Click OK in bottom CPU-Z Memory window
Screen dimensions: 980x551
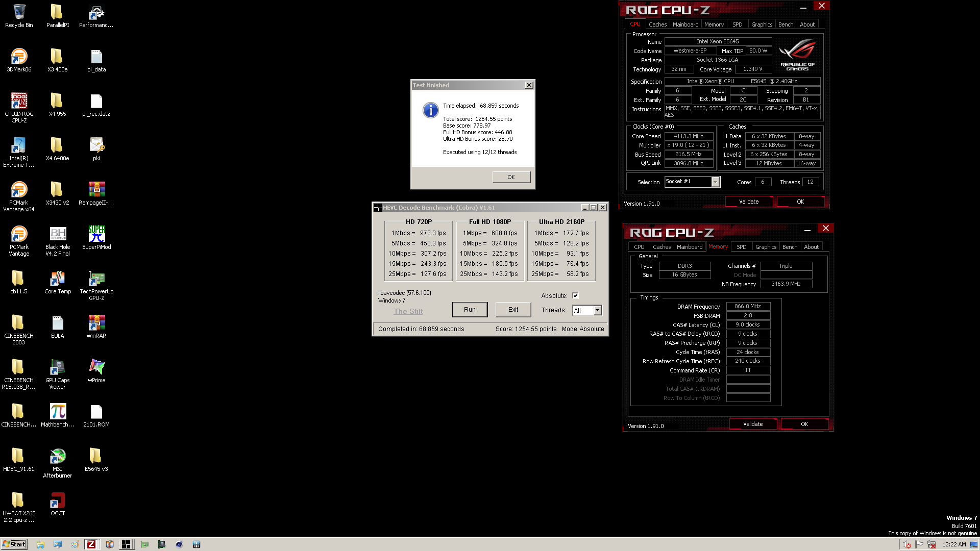[804, 424]
